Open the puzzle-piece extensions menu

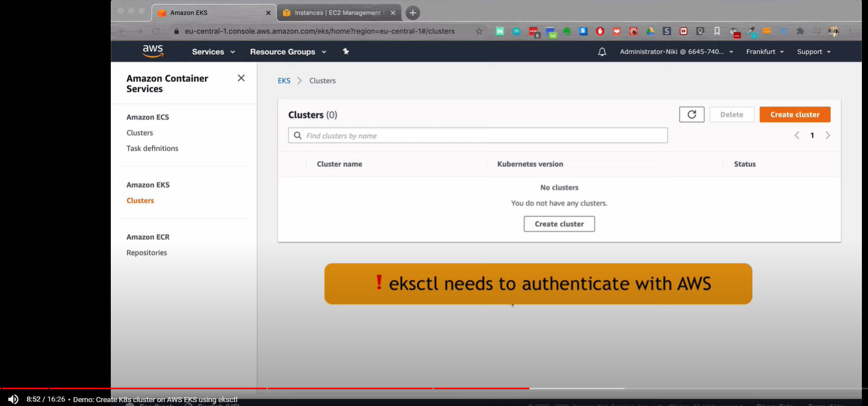pyautogui.click(x=801, y=31)
